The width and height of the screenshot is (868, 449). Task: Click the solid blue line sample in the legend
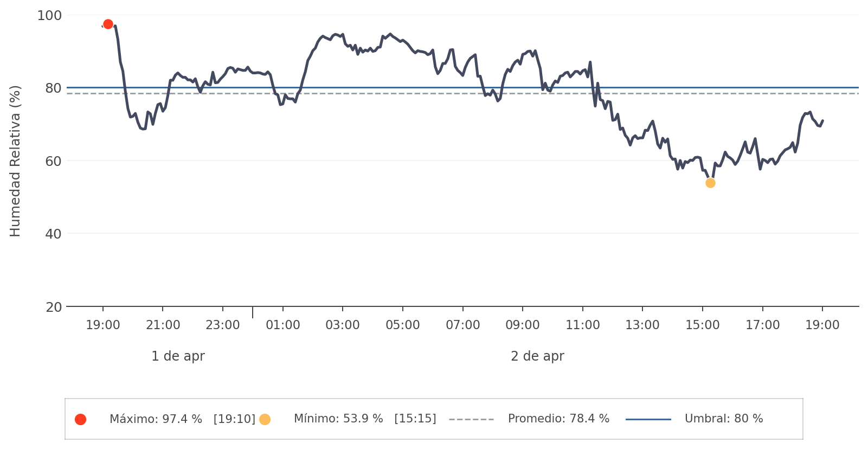point(648,419)
